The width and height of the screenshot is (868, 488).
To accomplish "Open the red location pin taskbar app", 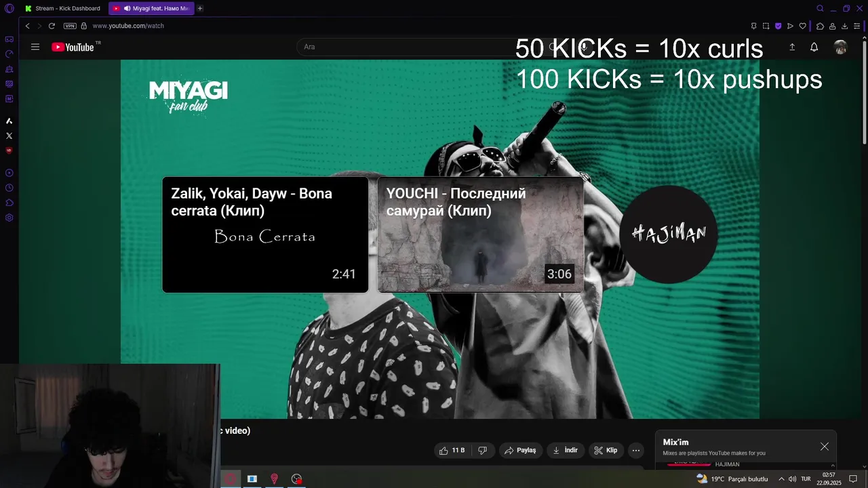I will 274,479.
